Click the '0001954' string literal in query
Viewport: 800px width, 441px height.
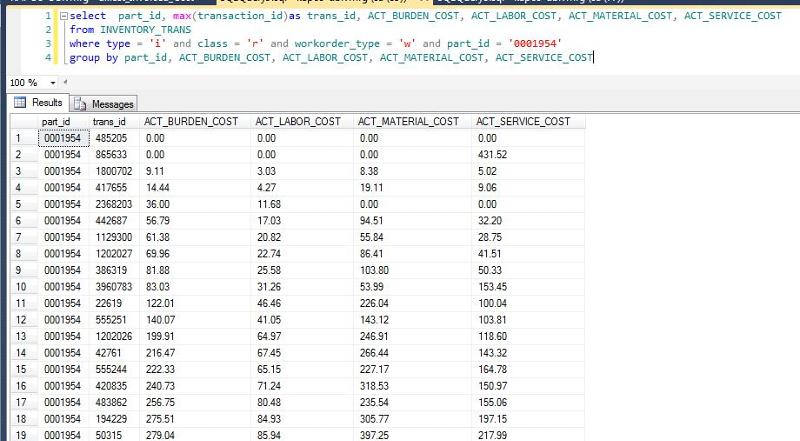535,43
